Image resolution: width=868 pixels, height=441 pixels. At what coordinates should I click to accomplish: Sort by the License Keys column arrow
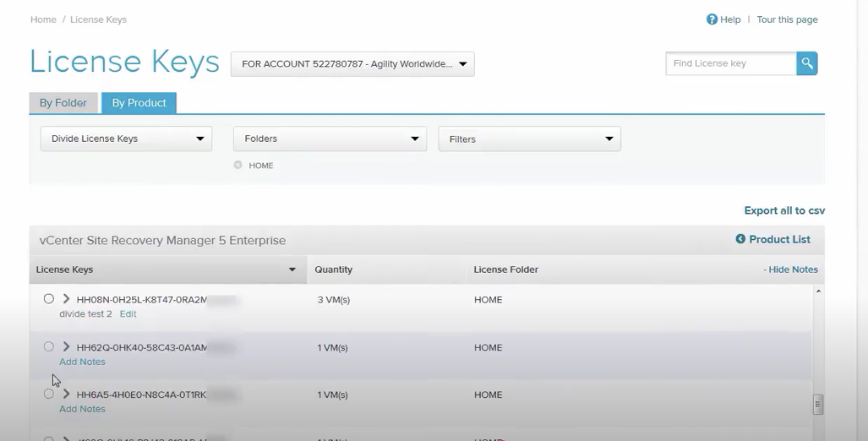292,269
